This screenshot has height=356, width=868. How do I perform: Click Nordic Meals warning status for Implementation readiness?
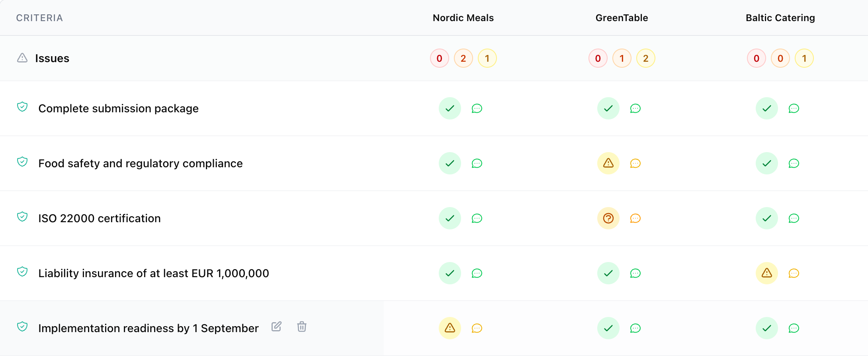click(450, 328)
